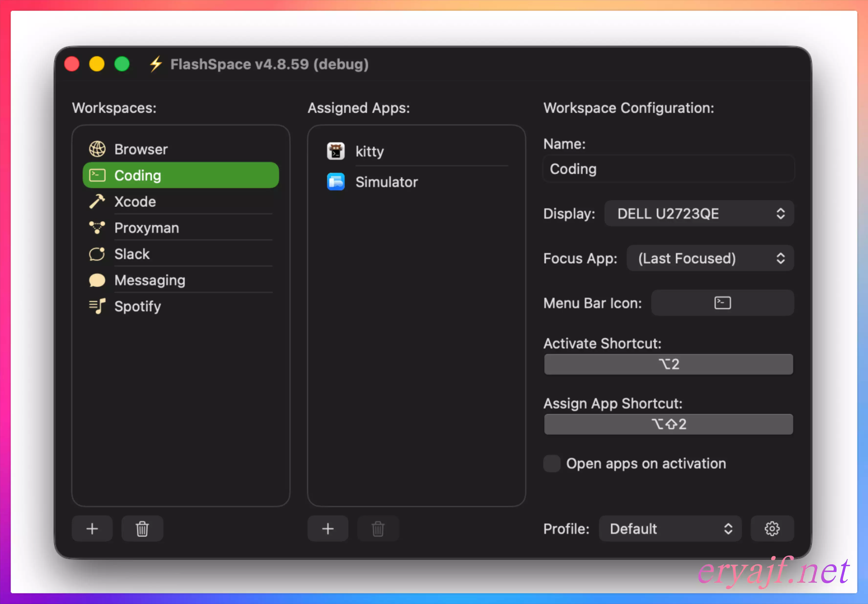Open the Profile dropdown set to Default
Screen dimensions: 868x604
tap(670, 528)
